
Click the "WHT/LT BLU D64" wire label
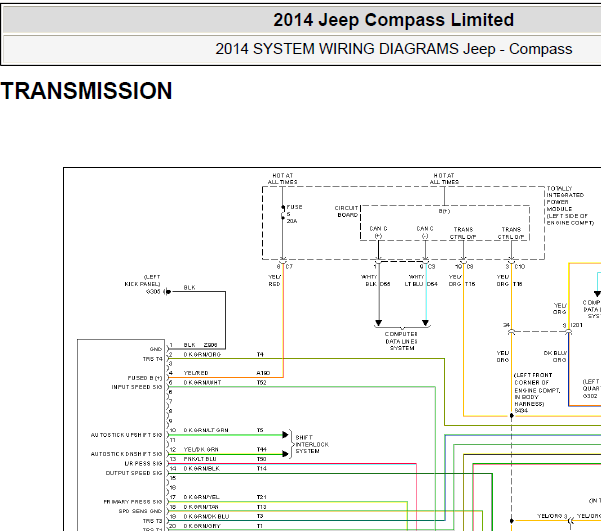point(421,280)
